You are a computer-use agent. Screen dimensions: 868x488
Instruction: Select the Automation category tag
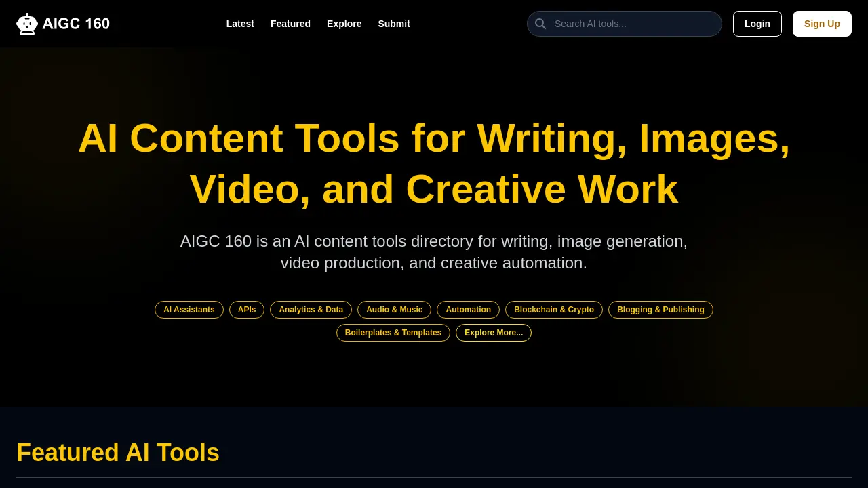[x=468, y=310]
